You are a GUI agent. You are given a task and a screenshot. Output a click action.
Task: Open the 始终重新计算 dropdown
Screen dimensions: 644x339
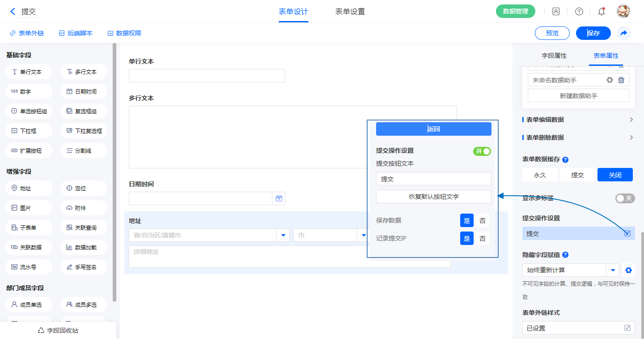tap(613, 270)
